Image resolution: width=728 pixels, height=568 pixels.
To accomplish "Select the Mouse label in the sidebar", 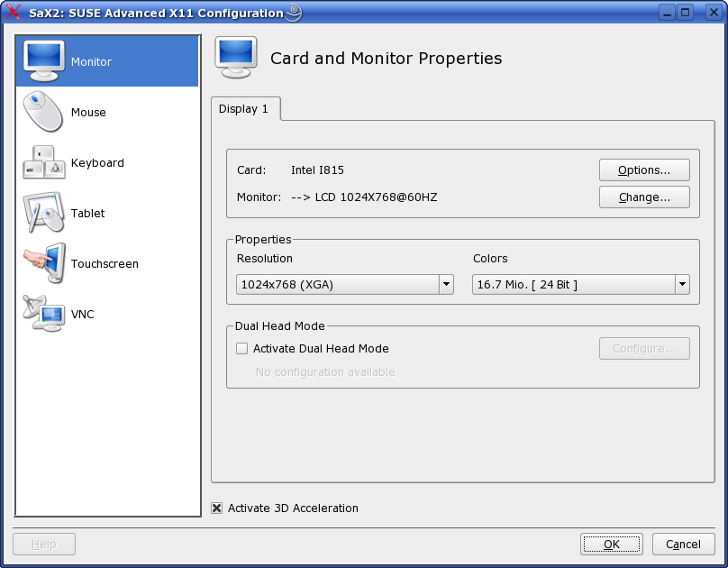I will pos(88,113).
